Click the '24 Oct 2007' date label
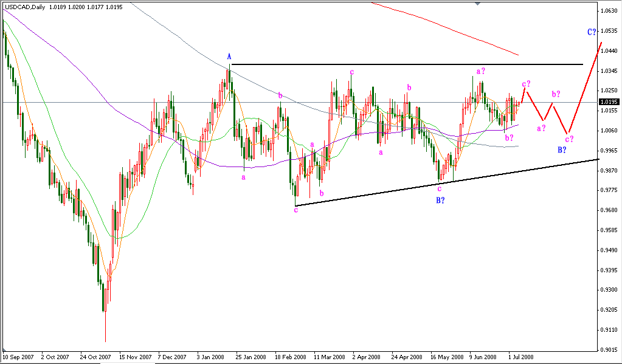The width and height of the screenshot is (622, 364). [95, 357]
